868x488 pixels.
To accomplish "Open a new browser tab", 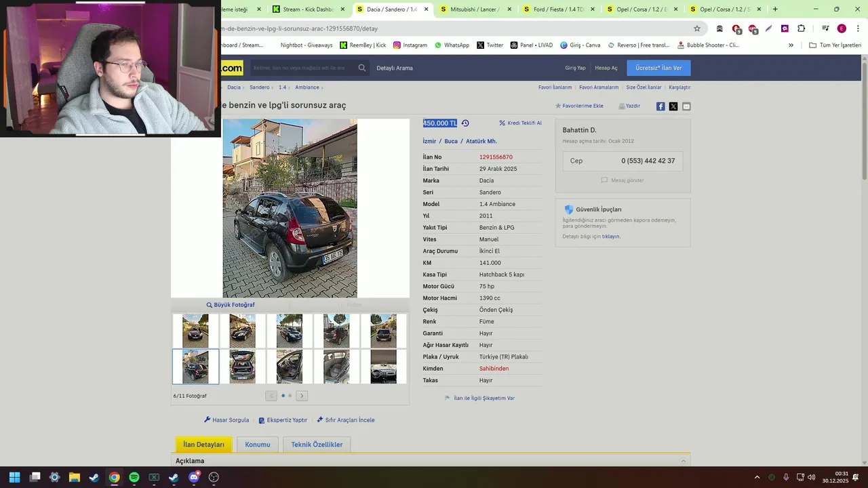I will pyautogui.click(x=775, y=9).
